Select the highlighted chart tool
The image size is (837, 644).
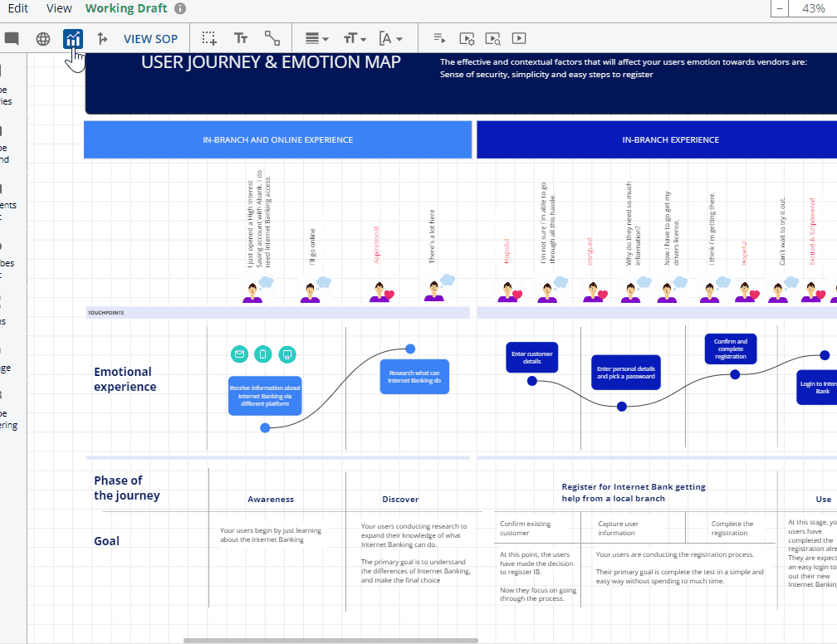pyautogui.click(x=73, y=38)
